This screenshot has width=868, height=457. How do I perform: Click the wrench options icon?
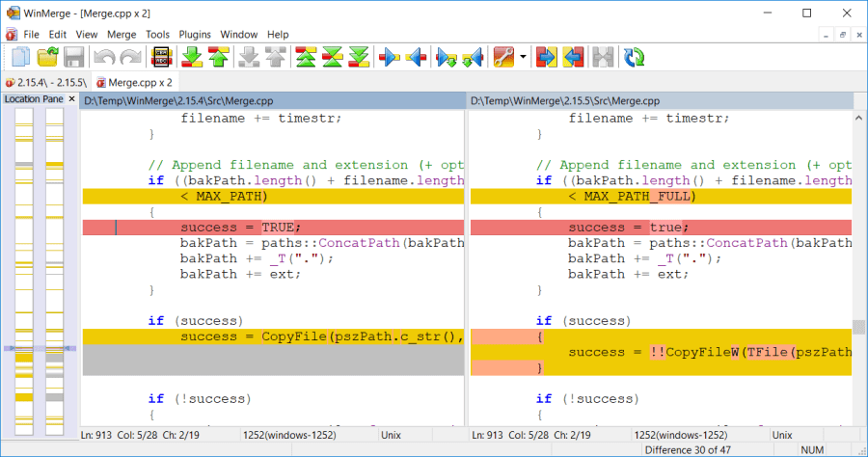coord(503,57)
